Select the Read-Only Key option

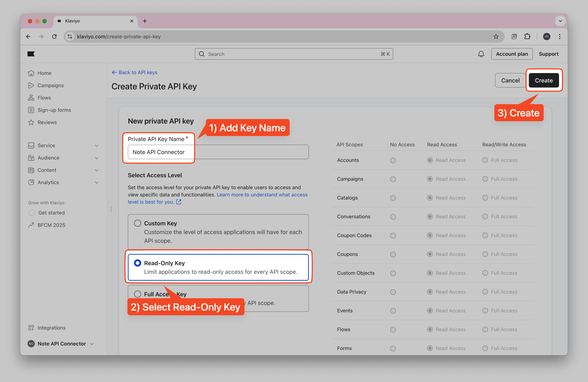tap(218, 267)
